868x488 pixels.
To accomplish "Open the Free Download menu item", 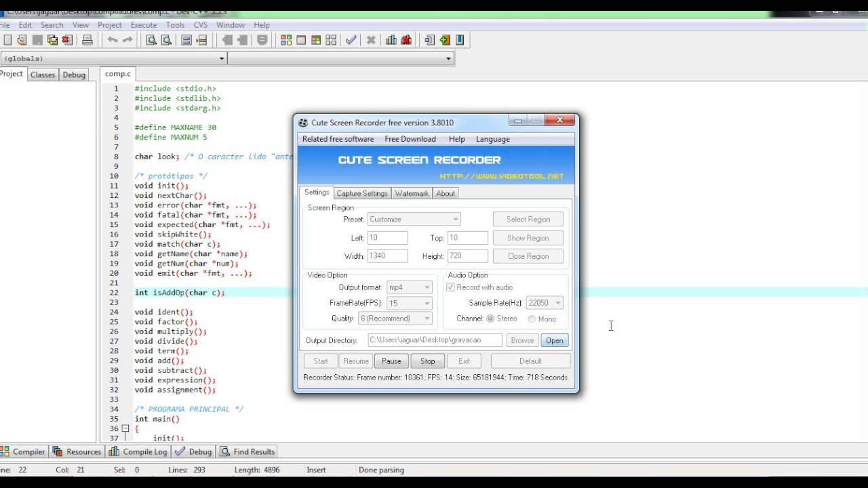I will pos(410,139).
